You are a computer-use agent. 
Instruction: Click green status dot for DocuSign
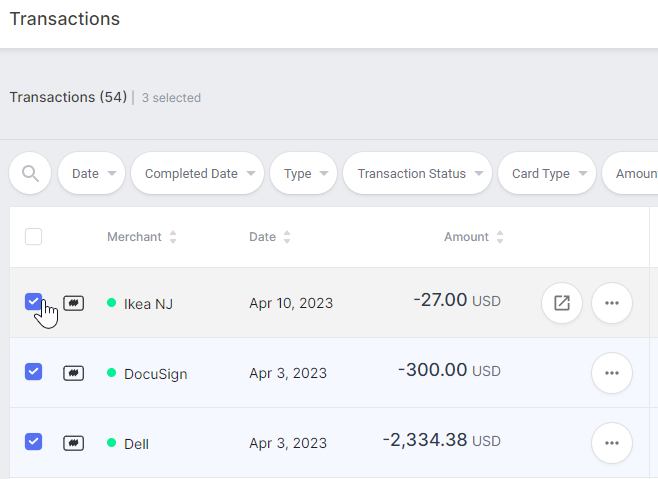coord(111,372)
